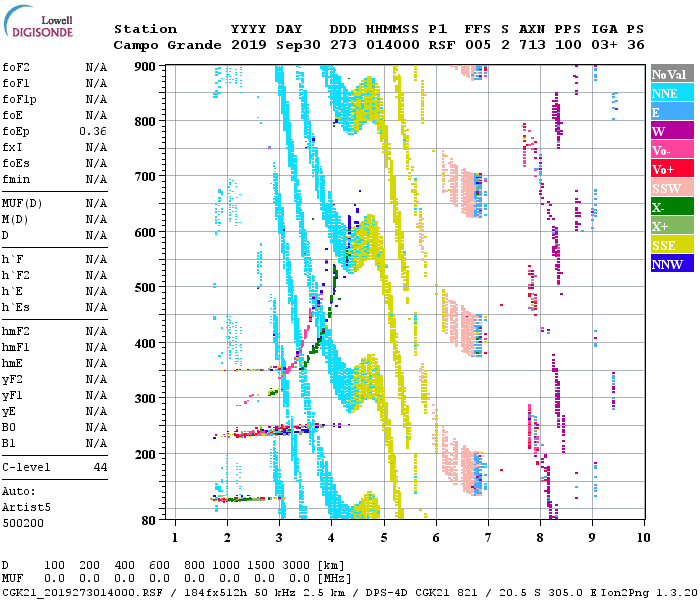Click the foEs parameter label
Screen dimensions: 700x600
[x=16, y=163]
